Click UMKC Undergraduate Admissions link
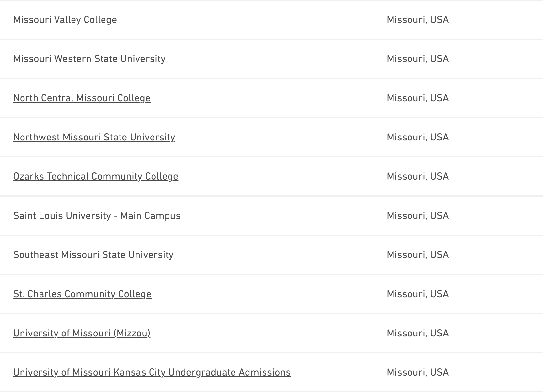546x392 pixels. click(x=152, y=372)
